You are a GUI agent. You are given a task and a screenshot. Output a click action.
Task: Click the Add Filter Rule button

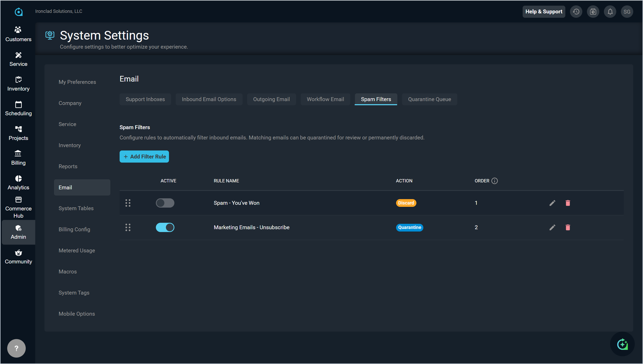144,156
